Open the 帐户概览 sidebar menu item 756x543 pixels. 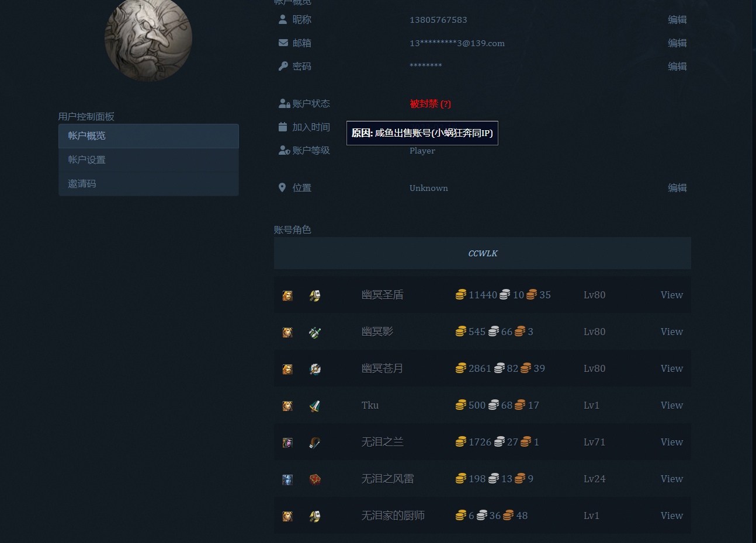point(148,136)
